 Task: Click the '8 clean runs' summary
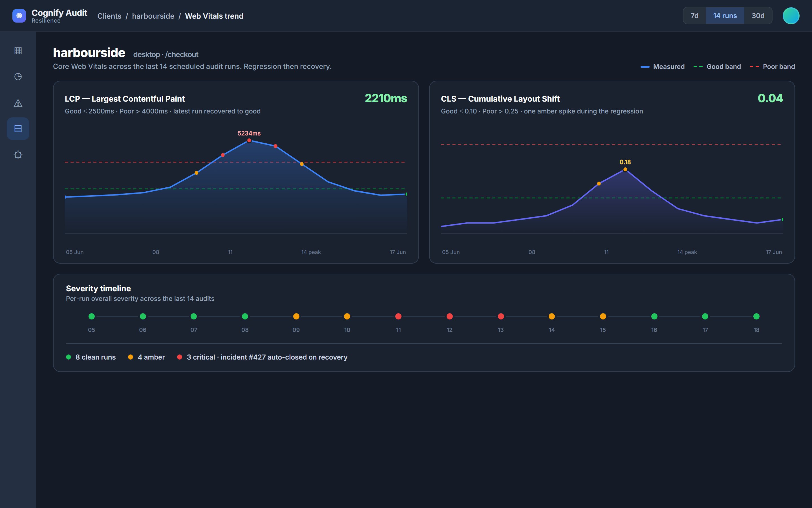91,357
